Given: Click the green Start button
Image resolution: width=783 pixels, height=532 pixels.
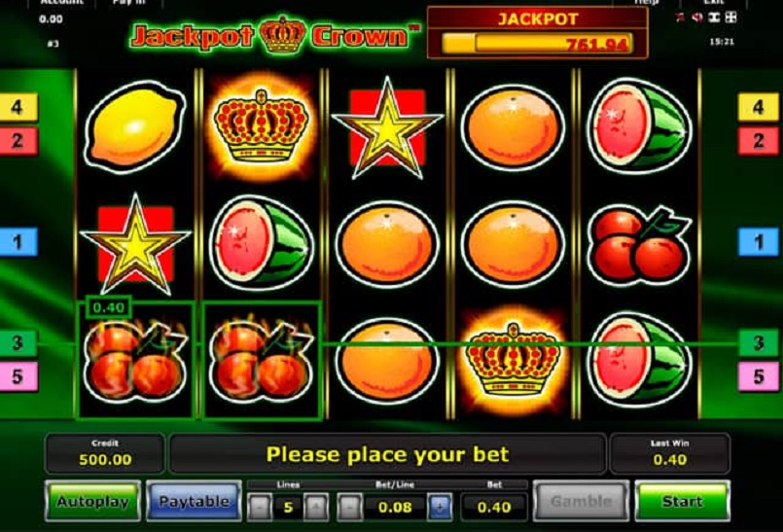Looking at the screenshot, I should click(x=682, y=501).
